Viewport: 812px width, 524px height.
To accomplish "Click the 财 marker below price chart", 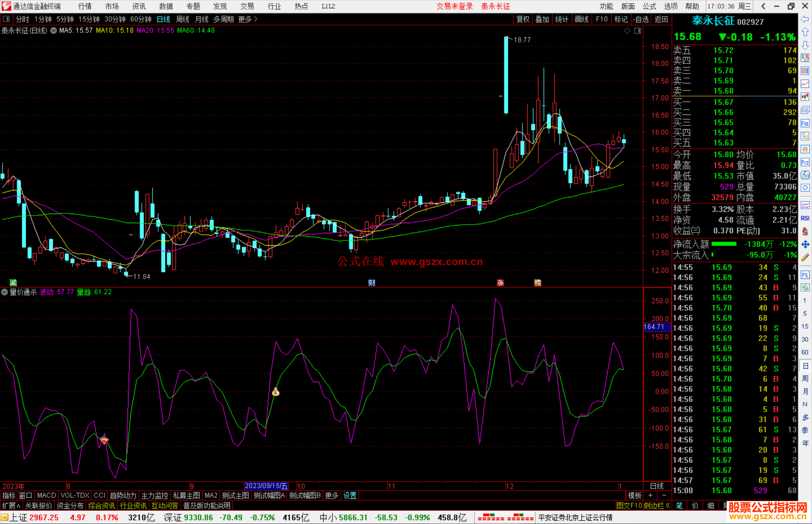I will (372, 282).
